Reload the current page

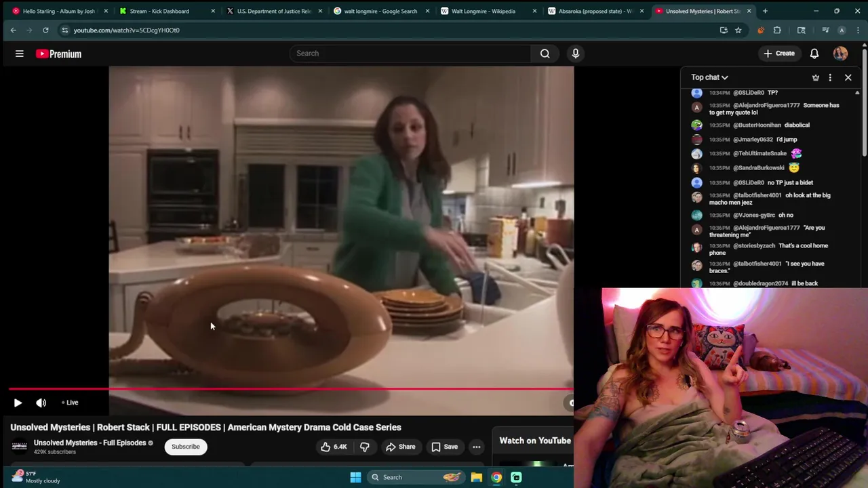(x=45, y=30)
